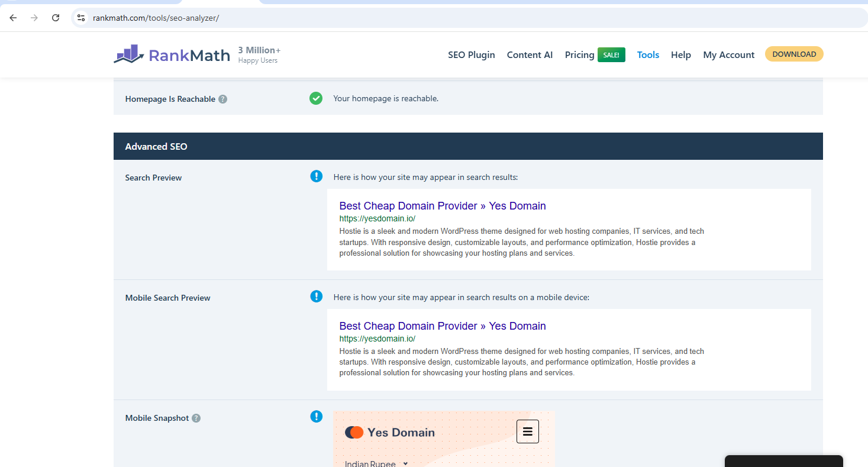Image resolution: width=868 pixels, height=467 pixels.
Task: Go back using the browser back arrow
Action: [13, 18]
